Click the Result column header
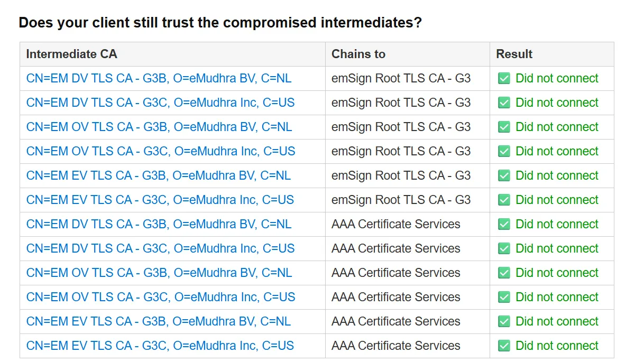 (x=552, y=54)
